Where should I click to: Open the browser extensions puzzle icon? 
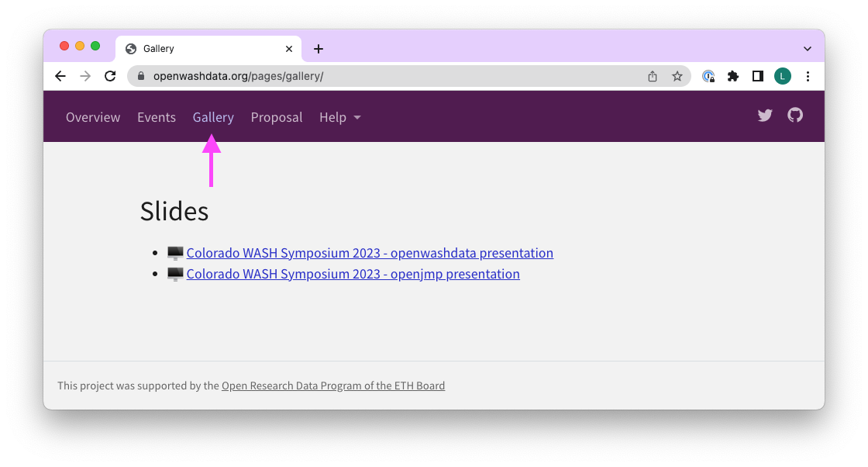click(732, 76)
